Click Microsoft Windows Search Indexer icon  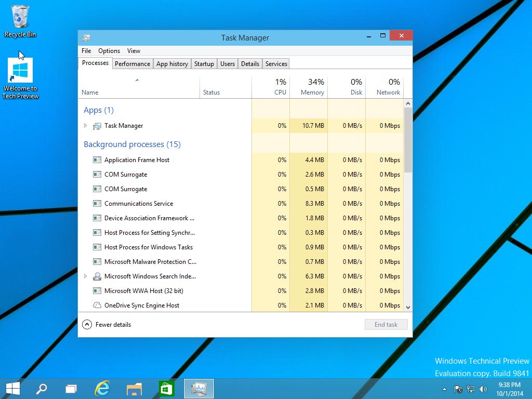(x=97, y=276)
